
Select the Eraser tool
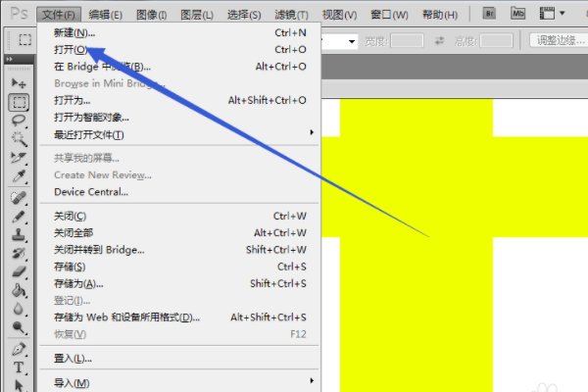(x=19, y=271)
